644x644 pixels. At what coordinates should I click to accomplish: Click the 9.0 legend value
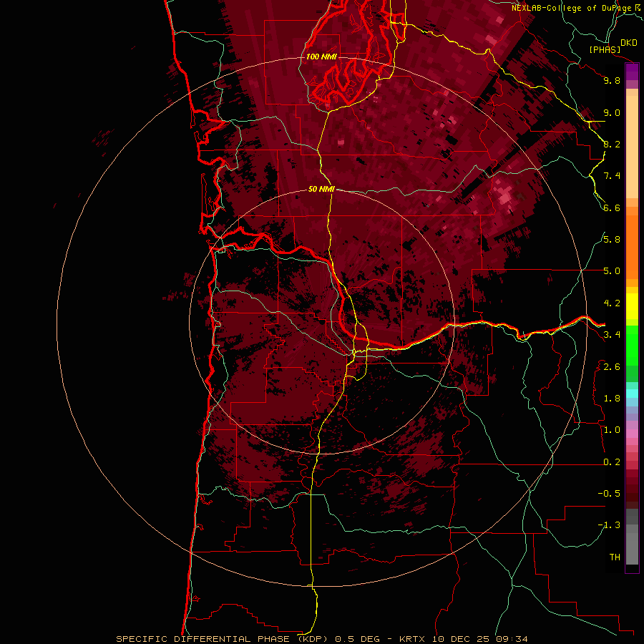612,112
